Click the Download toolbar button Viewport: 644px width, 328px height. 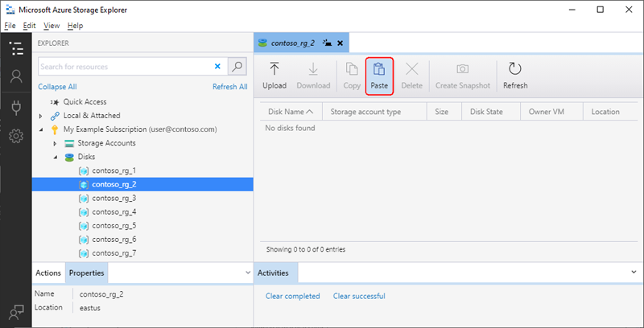click(313, 76)
